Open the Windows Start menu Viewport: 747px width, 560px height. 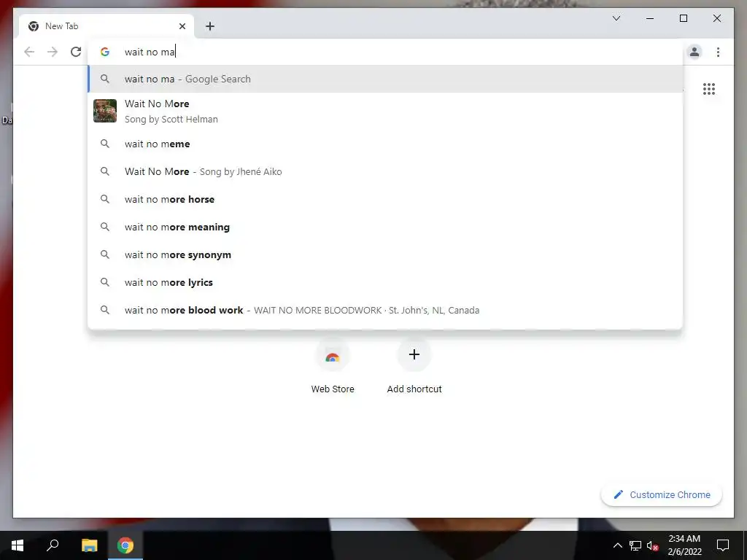tap(18, 545)
